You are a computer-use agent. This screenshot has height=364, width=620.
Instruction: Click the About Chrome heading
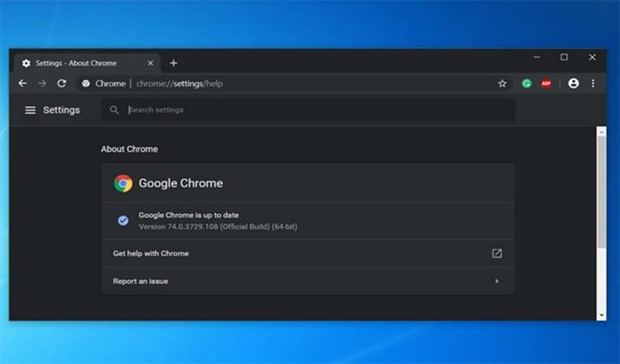pos(129,149)
